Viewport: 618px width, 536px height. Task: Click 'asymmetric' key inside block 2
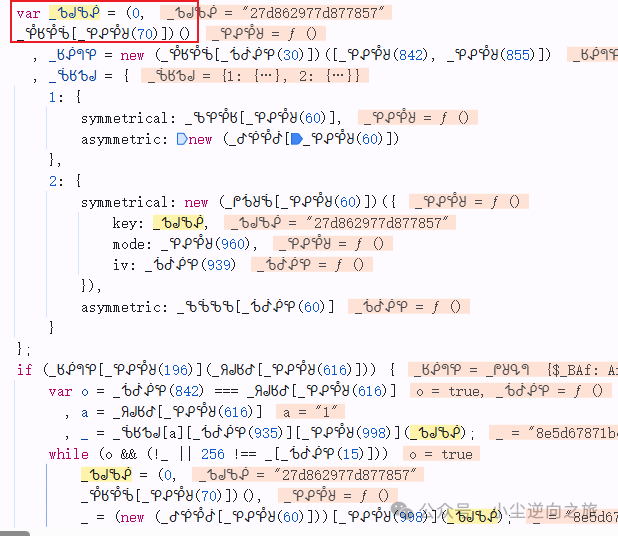[120, 307]
